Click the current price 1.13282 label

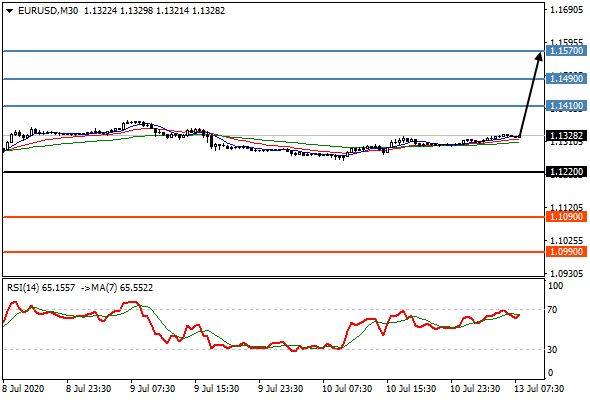tap(566, 135)
